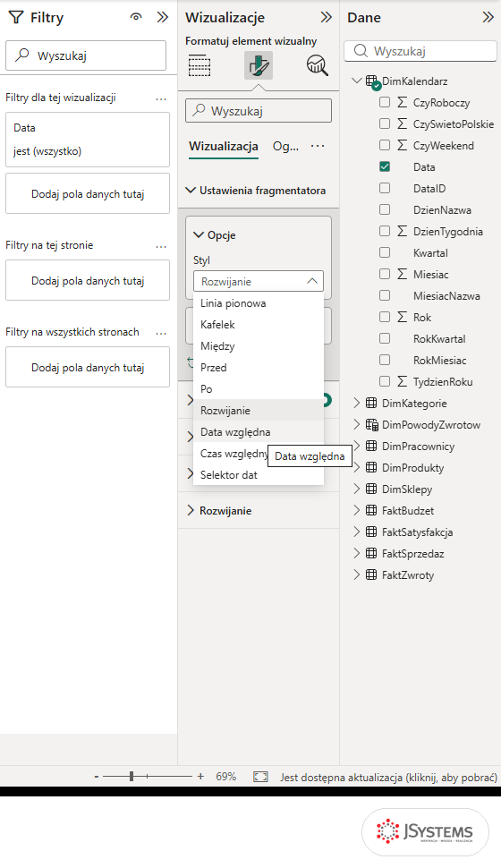Screen dimensions: 501x868
Task: Collapse Ustawienia fragmentatora section
Action: (191, 191)
